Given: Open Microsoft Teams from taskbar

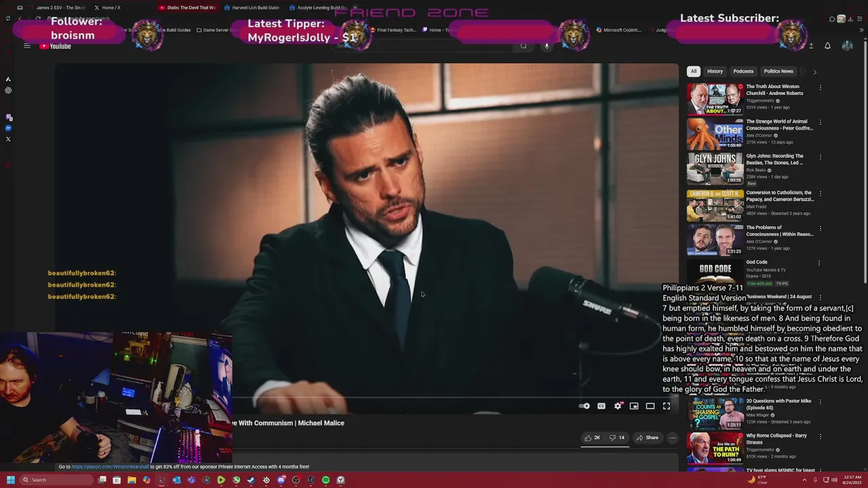Looking at the screenshot, I should [x=191, y=480].
